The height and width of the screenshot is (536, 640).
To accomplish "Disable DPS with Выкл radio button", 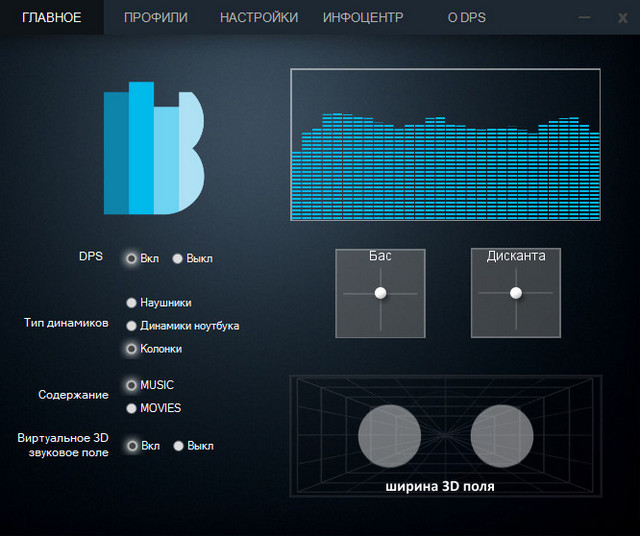I will pyautogui.click(x=178, y=258).
